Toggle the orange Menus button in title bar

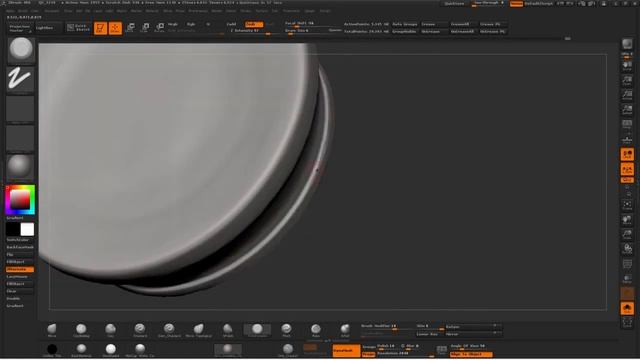[x=516, y=3]
